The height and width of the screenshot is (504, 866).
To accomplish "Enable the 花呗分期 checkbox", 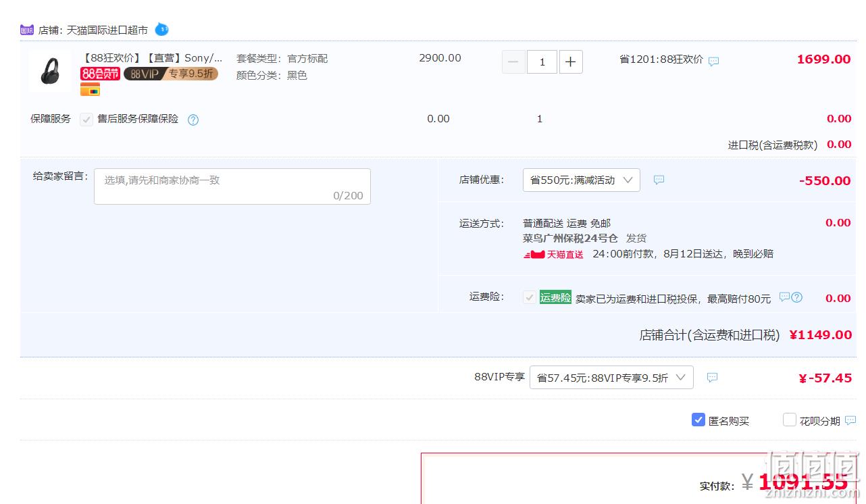I will 790,420.
